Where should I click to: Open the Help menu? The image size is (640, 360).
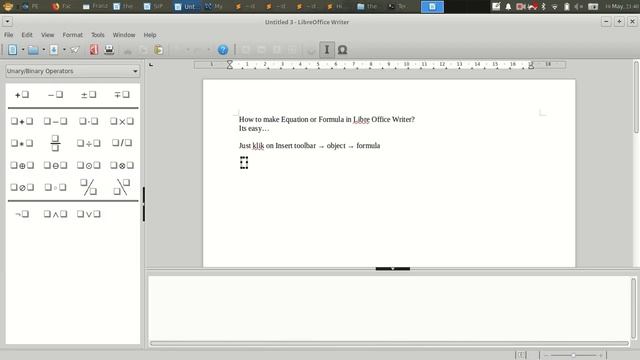tap(150, 35)
